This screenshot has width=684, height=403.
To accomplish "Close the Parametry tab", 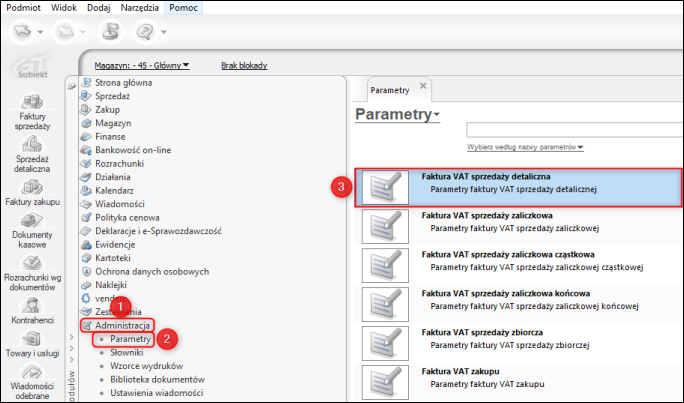I will 423,86.
